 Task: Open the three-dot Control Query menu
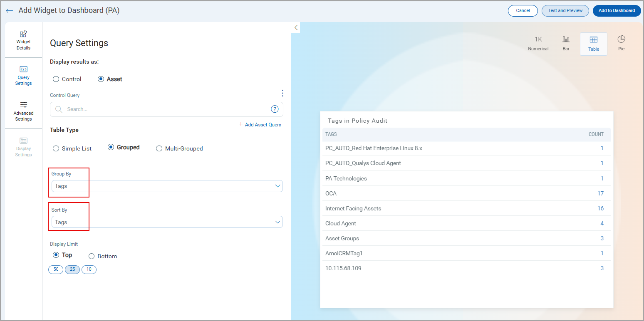point(282,93)
